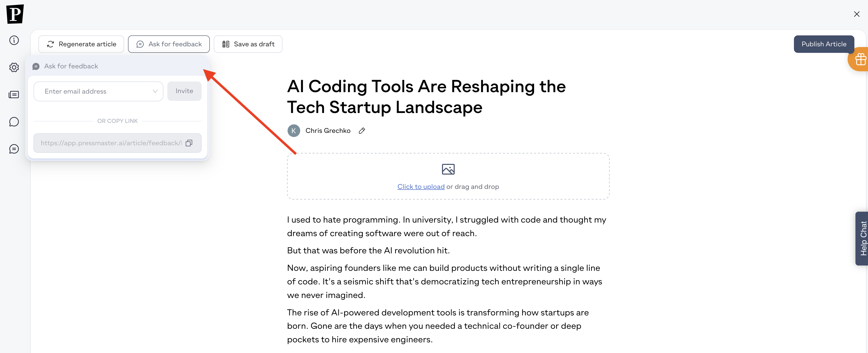Screen dimensions: 868x353
Task: Open the info icon in sidebar
Action: (x=14, y=40)
